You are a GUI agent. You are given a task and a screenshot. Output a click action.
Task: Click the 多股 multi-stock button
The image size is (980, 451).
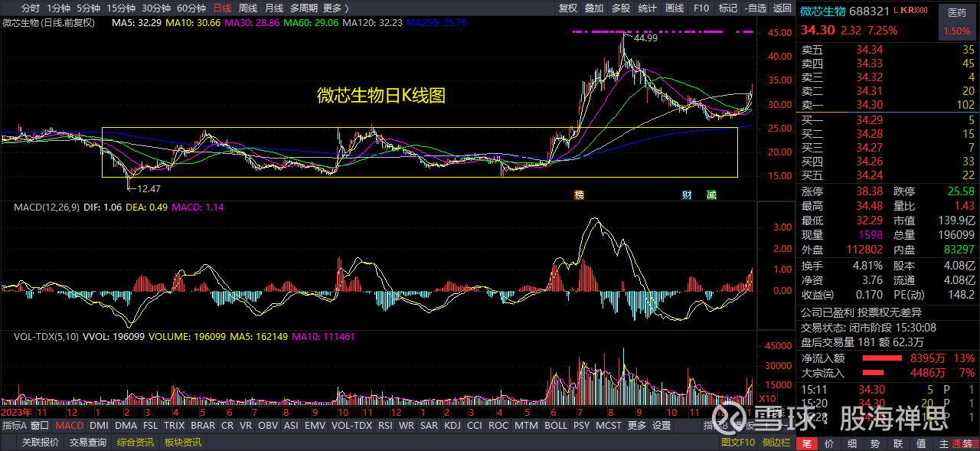621,8
